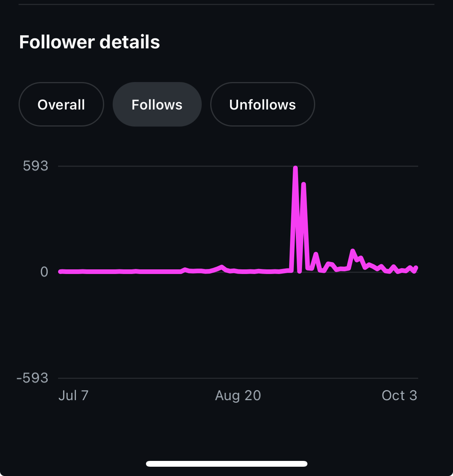The image size is (453, 476).
Task: Click the late-September bump on the line
Action: [352, 251]
